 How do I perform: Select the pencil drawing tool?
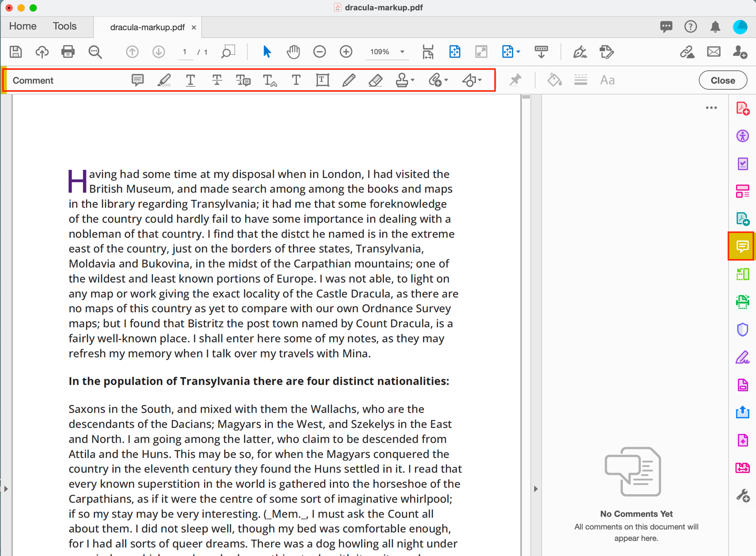click(348, 80)
